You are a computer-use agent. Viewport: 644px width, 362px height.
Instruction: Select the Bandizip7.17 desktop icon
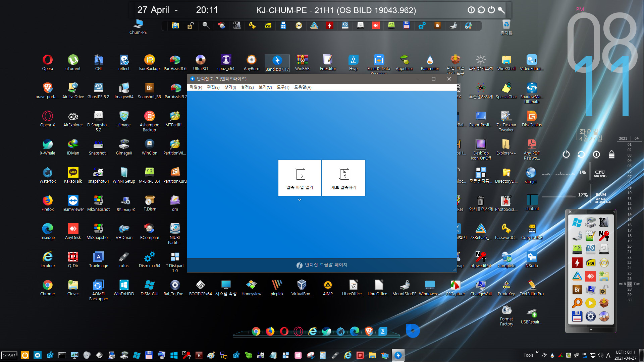277,63
